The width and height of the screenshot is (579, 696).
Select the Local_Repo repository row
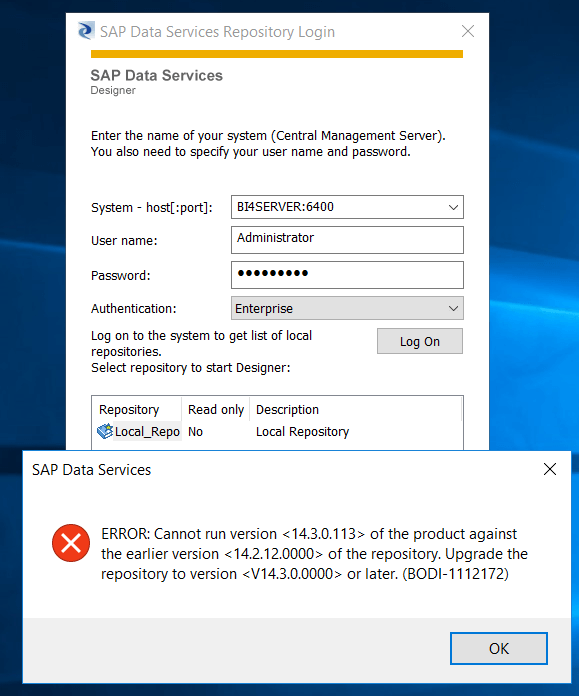(277, 431)
